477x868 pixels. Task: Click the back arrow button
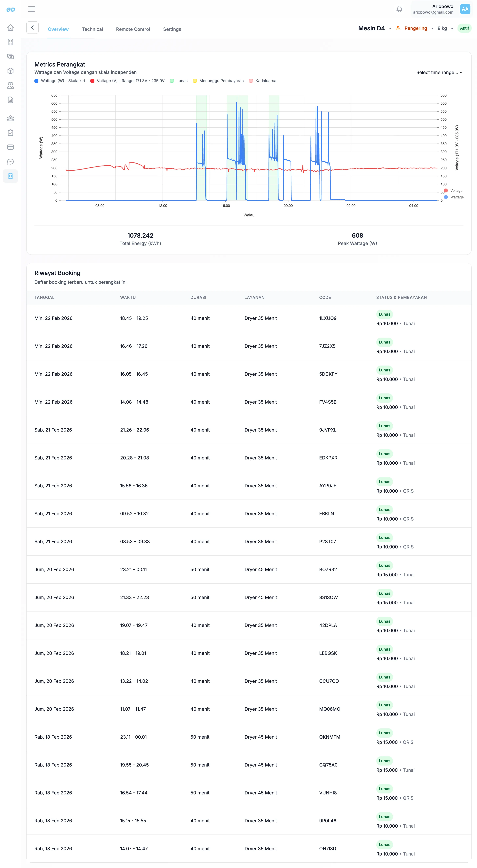click(x=32, y=28)
